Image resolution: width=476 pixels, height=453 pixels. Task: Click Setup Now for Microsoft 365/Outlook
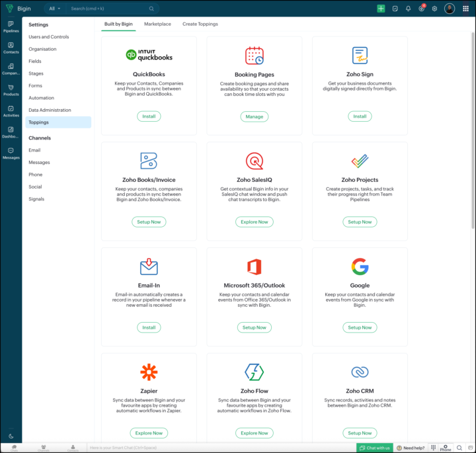(x=255, y=327)
